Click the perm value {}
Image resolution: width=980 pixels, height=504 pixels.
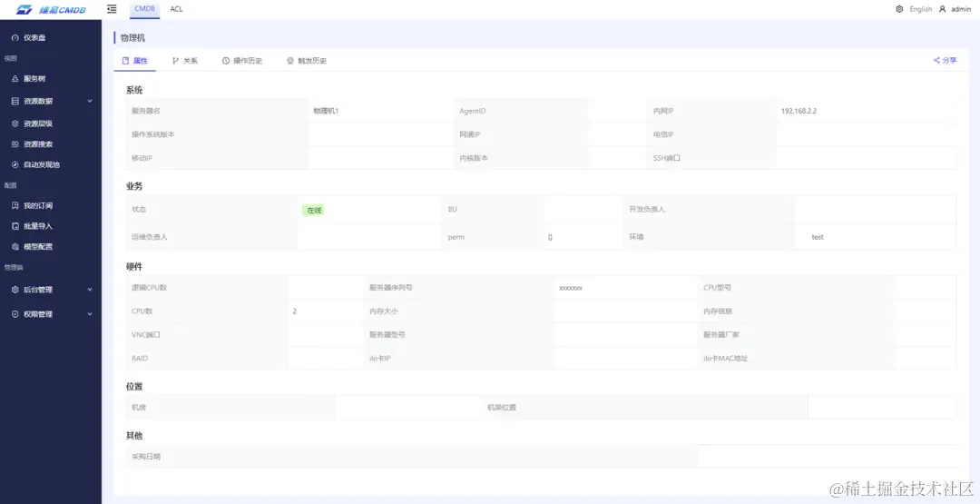(x=550, y=237)
